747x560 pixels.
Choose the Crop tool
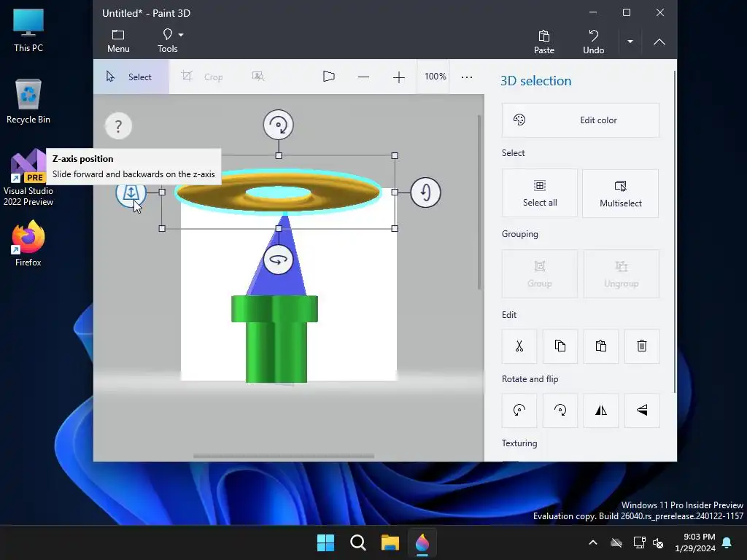coord(202,77)
